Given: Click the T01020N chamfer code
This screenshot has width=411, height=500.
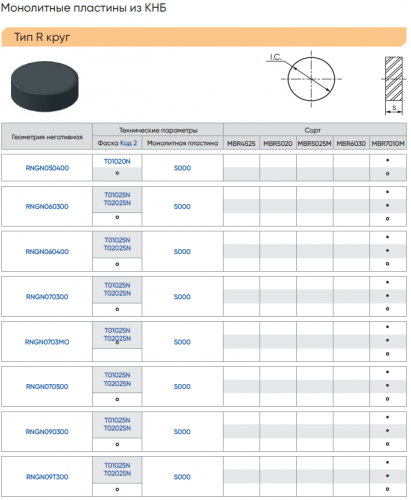Looking at the screenshot, I should pos(117,161).
